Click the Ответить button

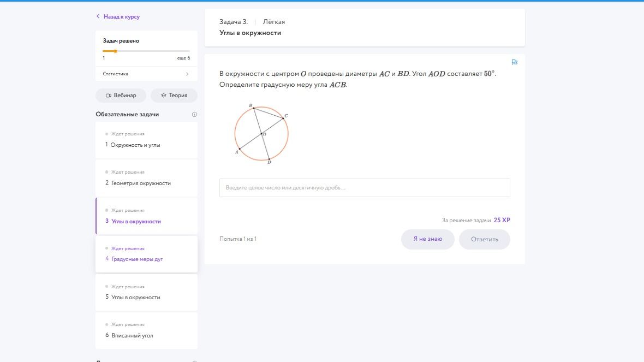pyautogui.click(x=484, y=239)
